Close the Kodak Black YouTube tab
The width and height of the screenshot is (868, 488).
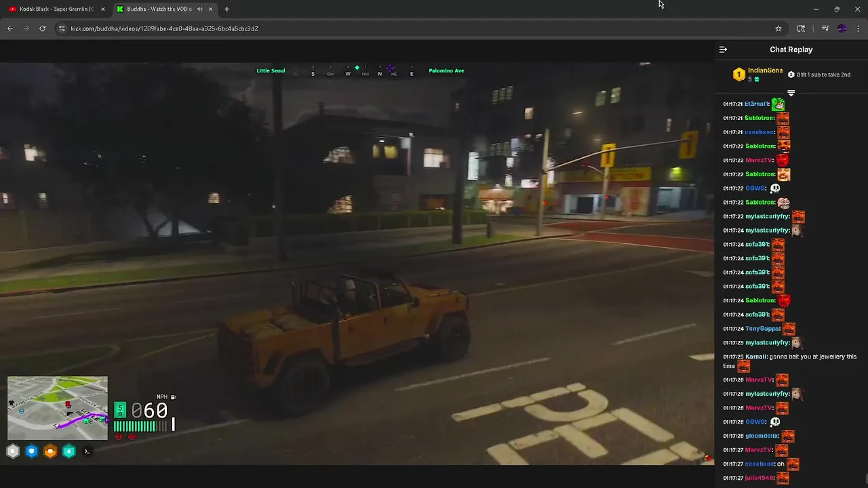tap(103, 9)
